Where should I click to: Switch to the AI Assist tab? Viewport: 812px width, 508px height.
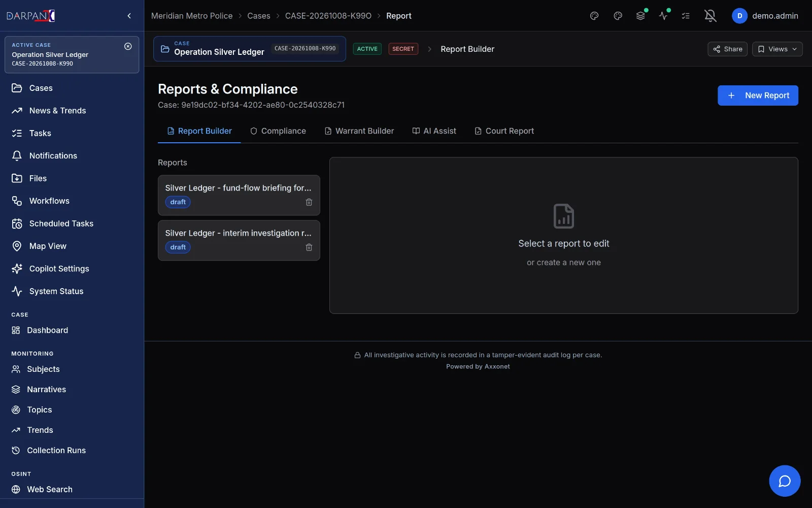434,131
